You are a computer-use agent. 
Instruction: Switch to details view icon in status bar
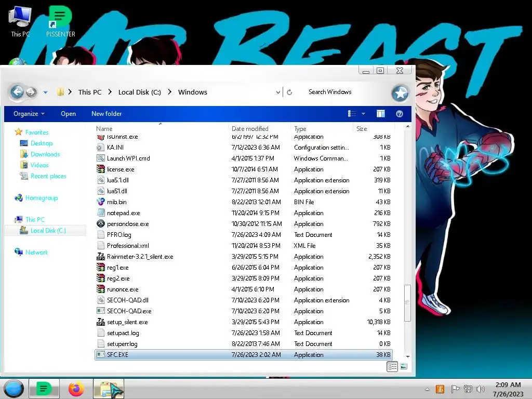(392, 366)
